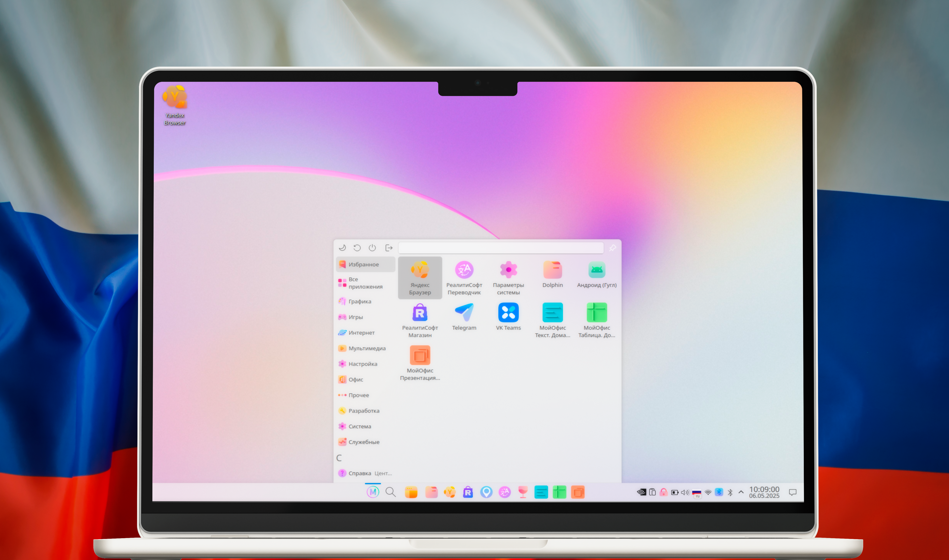This screenshot has height=560, width=949.
Task: Open the Игры category
Action: [365, 317]
